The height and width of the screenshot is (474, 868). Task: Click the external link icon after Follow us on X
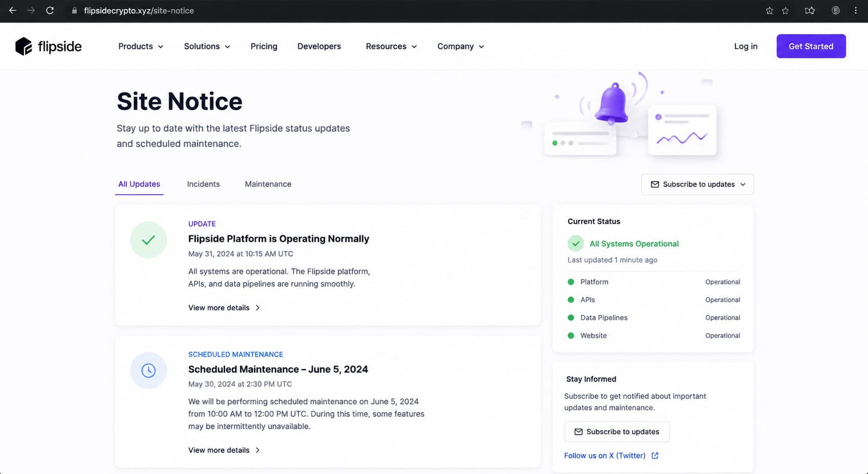tap(655, 456)
